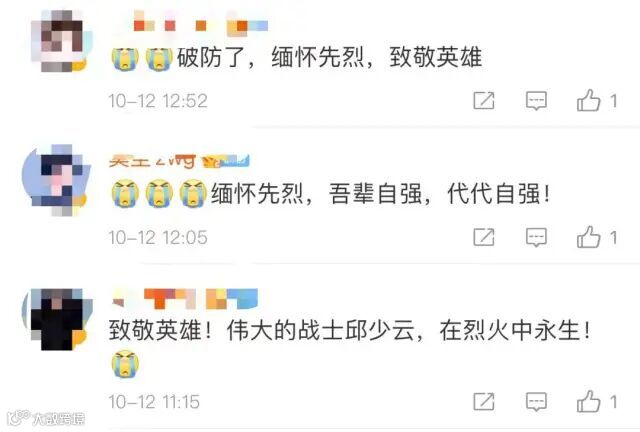
Task: Open the third commenter's blurred username
Action: point(184,298)
